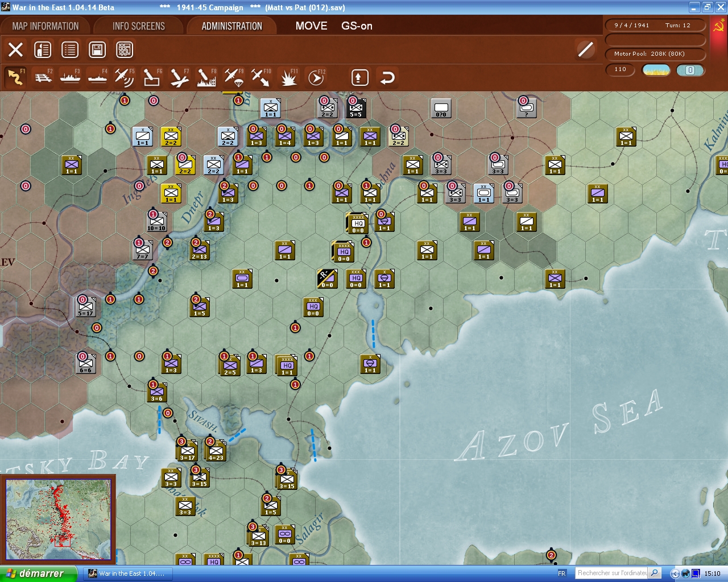728x582 pixels.
Task: Click the boxed up-arrow icon
Action: point(359,77)
